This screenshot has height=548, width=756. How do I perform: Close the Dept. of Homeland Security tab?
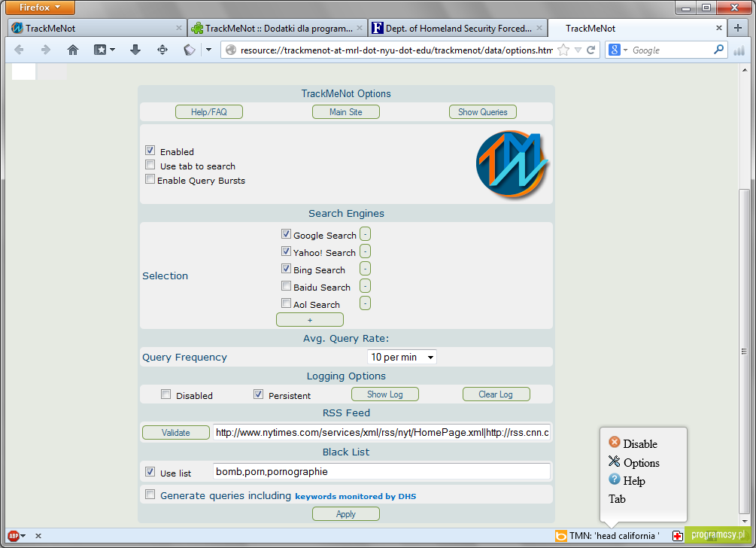(539, 28)
